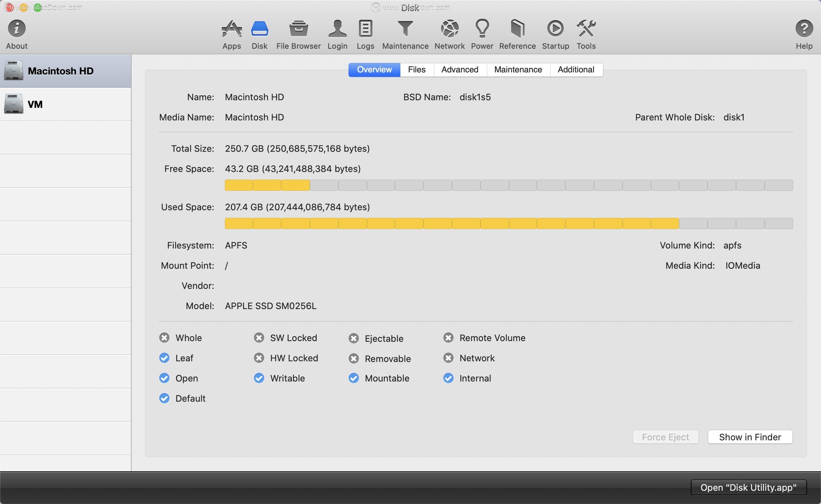Click the Volume Kind value apfs

tap(732, 245)
